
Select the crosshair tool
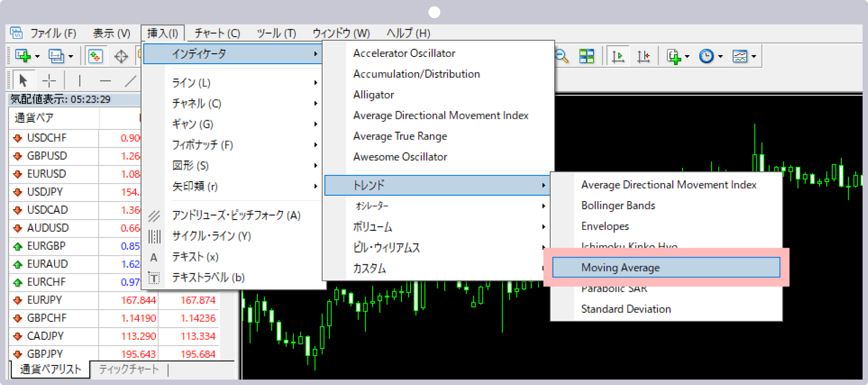tap(49, 81)
